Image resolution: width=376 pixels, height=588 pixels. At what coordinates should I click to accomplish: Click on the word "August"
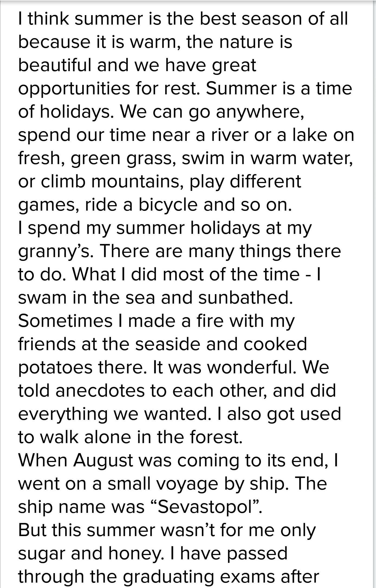coord(103,460)
